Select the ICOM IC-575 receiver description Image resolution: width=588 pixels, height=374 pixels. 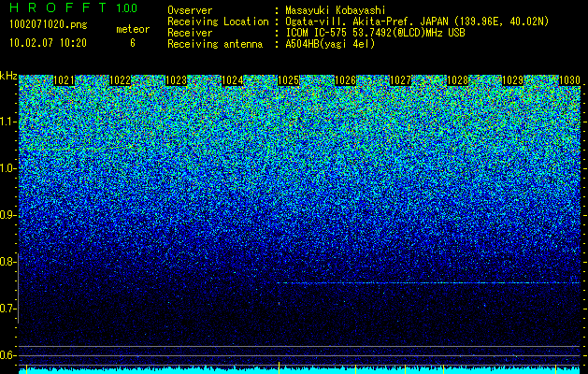pyautogui.click(x=375, y=33)
